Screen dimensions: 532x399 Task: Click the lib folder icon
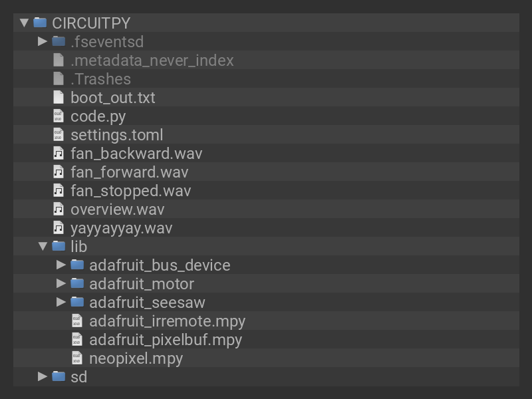click(x=59, y=246)
